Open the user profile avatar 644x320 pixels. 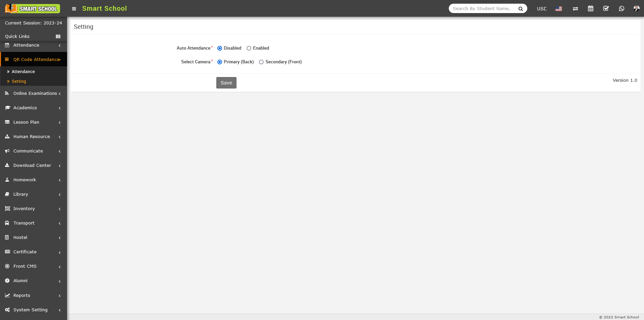click(x=636, y=9)
